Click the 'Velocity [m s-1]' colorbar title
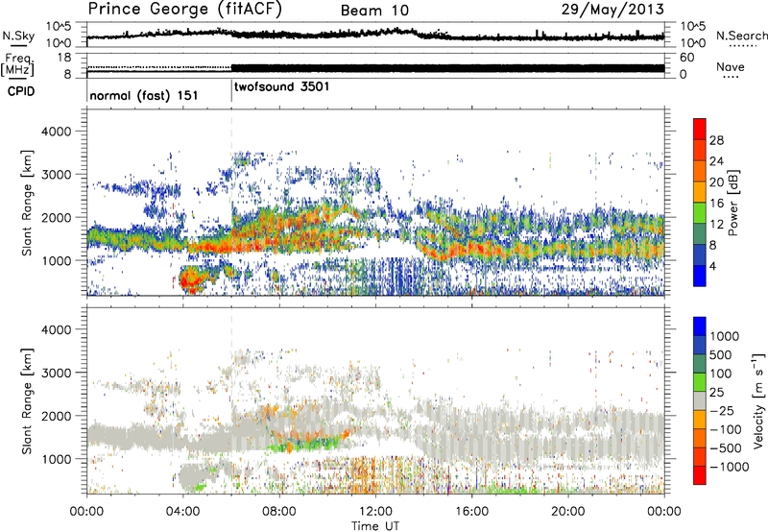The width and height of the screenshot is (768, 532). coord(758,400)
